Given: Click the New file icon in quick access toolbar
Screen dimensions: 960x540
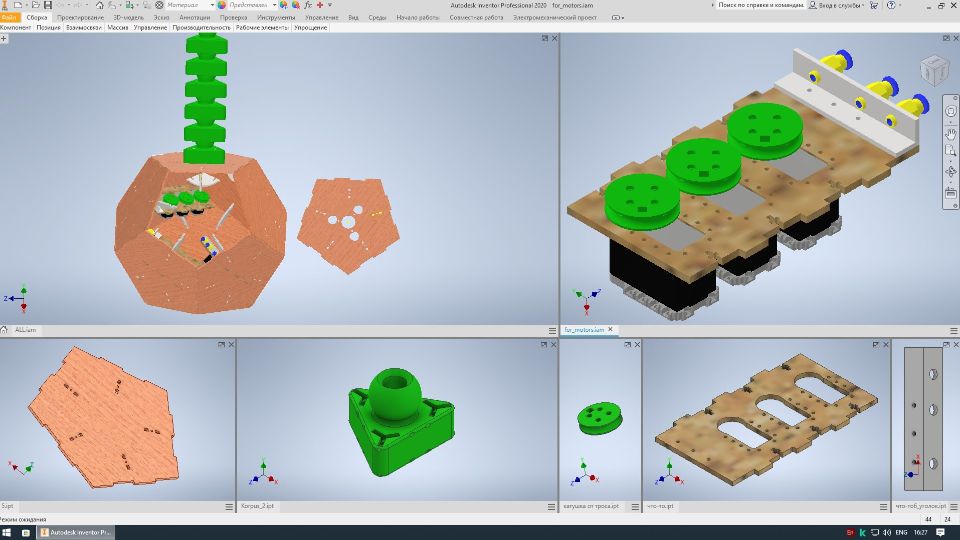Looking at the screenshot, I should (18, 5).
